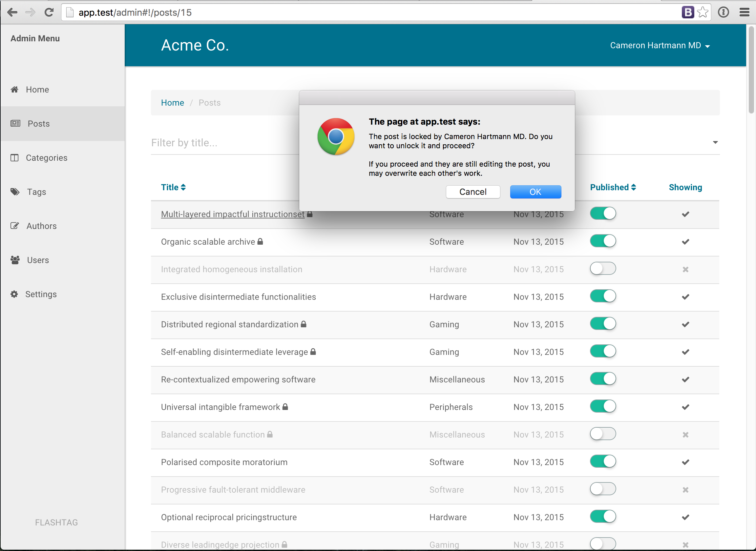The height and width of the screenshot is (551, 756).
Task: Click the Home icon in sidebar
Action: pos(14,90)
